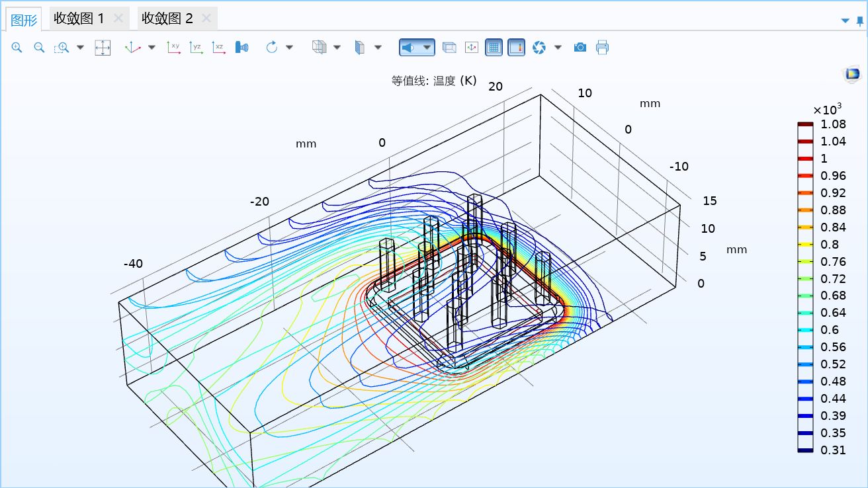Click the 0.39 legend value
868x488 pixels.
[x=833, y=416]
